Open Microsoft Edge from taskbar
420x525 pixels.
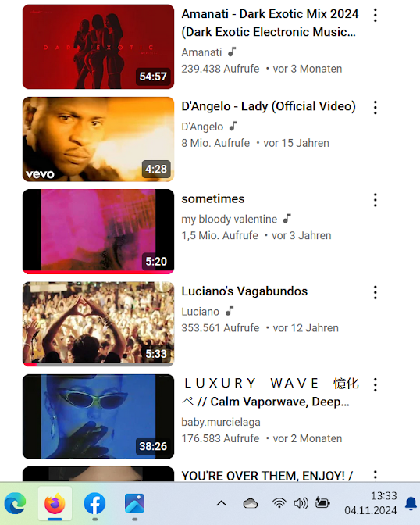(x=15, y=503)
